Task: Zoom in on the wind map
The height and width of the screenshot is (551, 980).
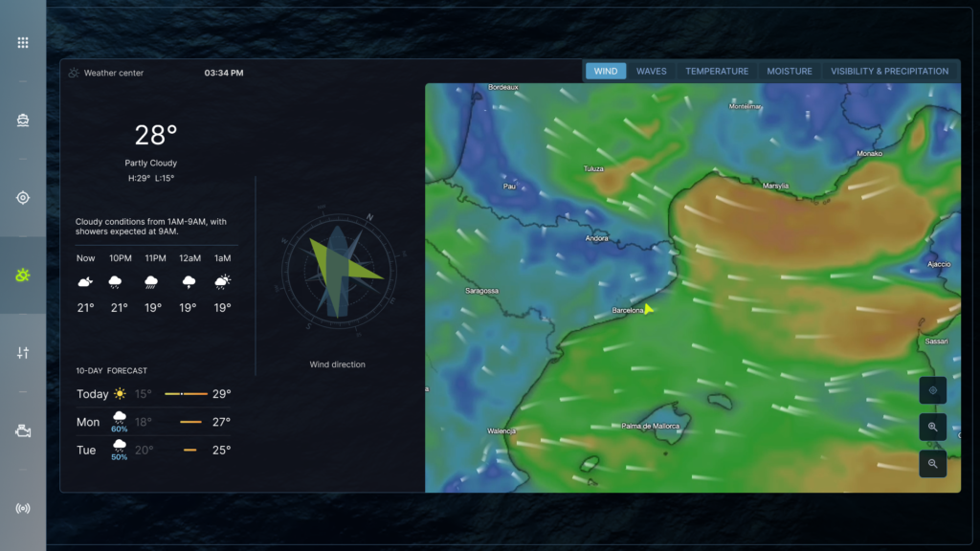Action: point(932,427)
